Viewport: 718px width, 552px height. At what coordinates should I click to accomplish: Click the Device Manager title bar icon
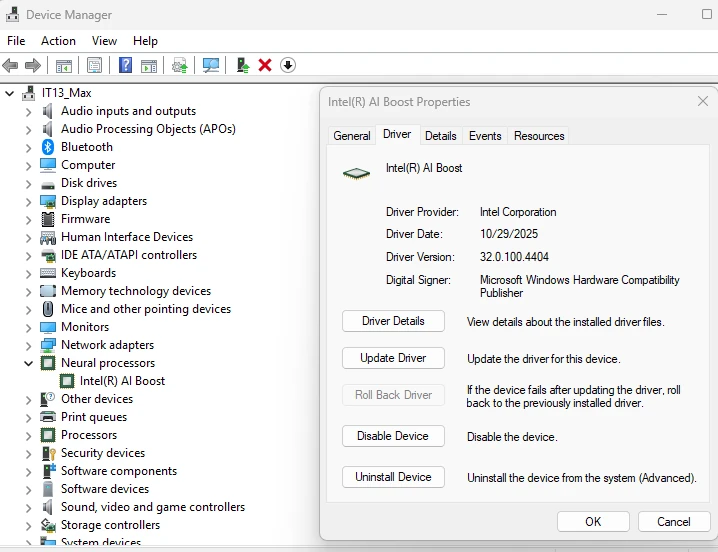tap(12, 15)
